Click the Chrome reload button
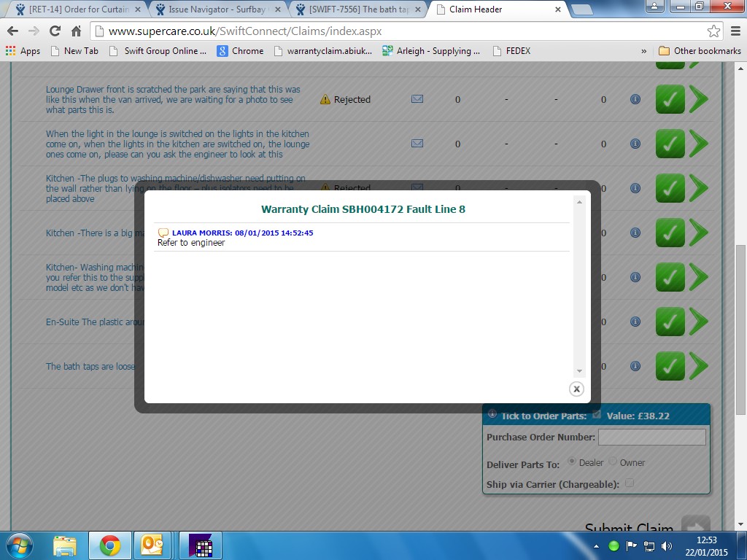747x560 pixels. pyautogui.click(x=55, y=31)
